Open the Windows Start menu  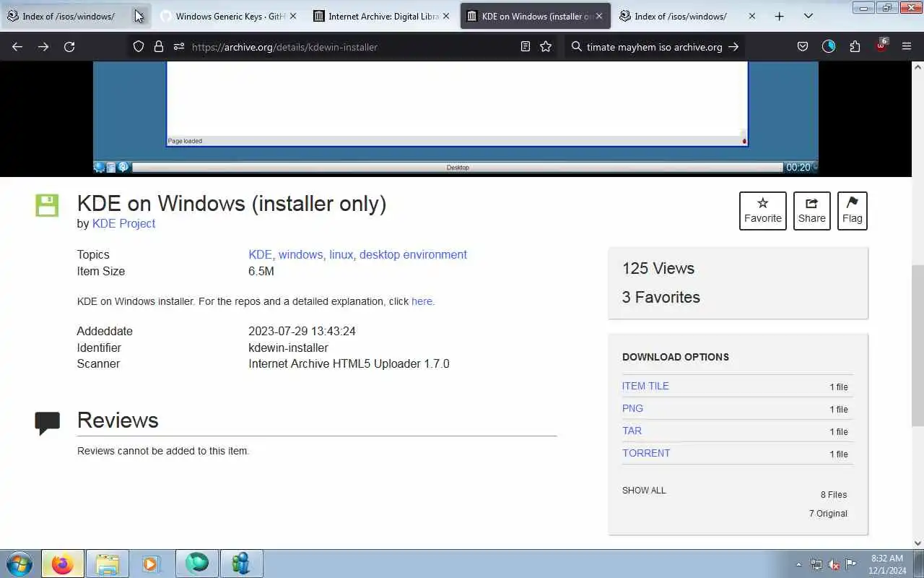[x=19, y=563]
